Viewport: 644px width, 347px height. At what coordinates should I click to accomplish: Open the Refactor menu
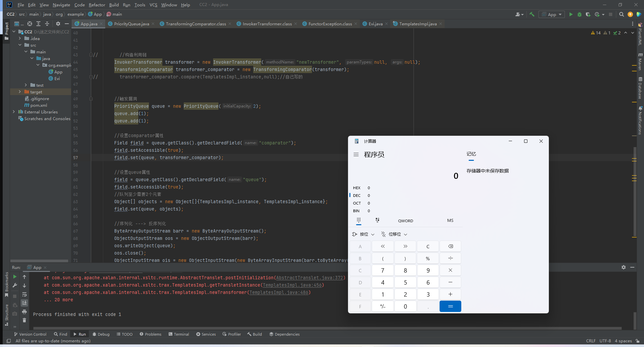pos(97,5)
